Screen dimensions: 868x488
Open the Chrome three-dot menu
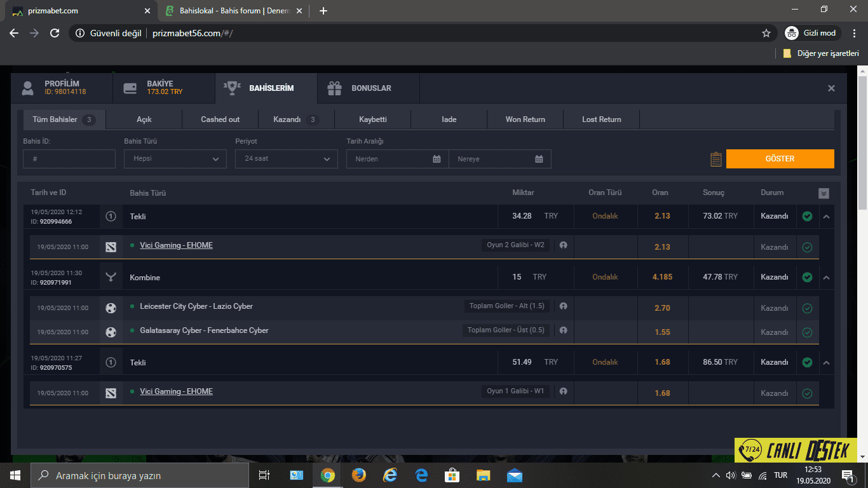pos(854,33)
